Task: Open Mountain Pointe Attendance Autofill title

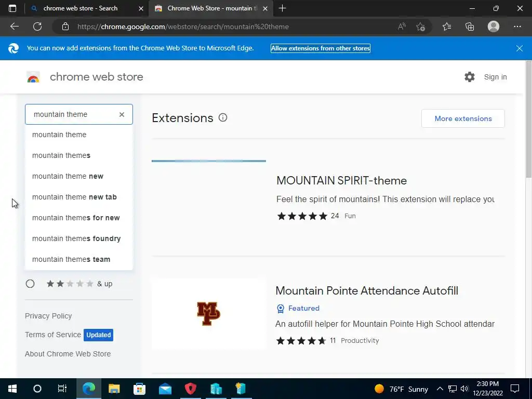Action: pos(367,291)
